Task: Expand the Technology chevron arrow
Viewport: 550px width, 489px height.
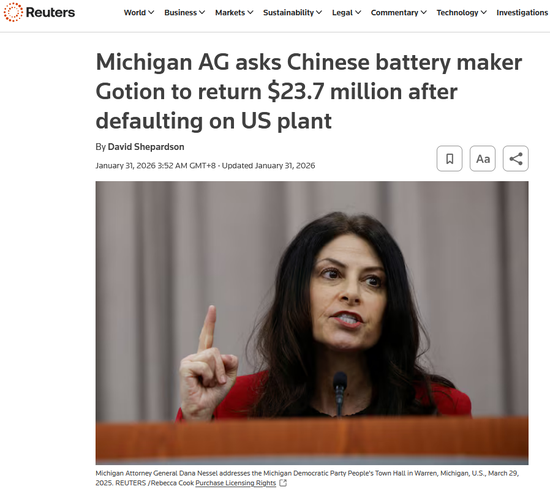Action: pyautogui.click(x=484, y=12)
